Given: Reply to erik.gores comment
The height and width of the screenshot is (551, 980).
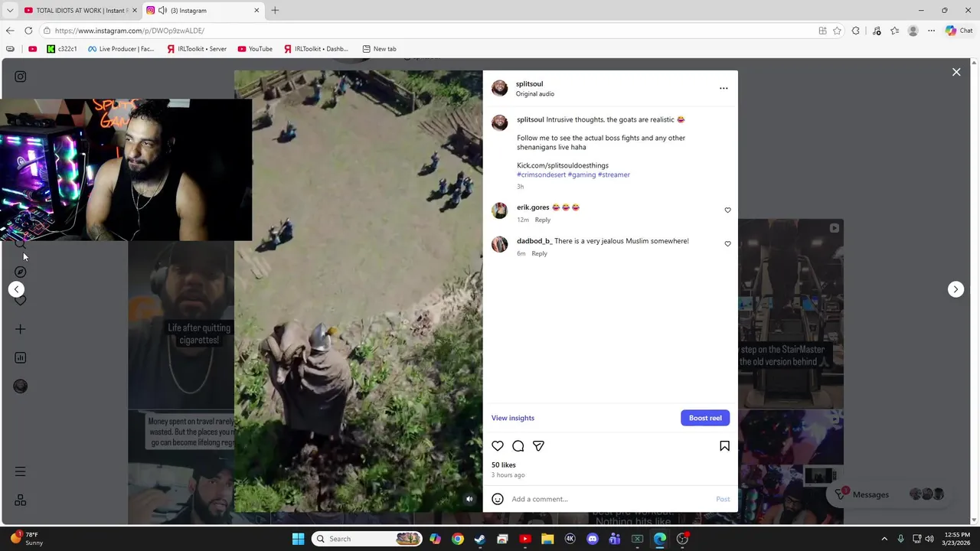Looking at the screenshot, I should 542,220.
